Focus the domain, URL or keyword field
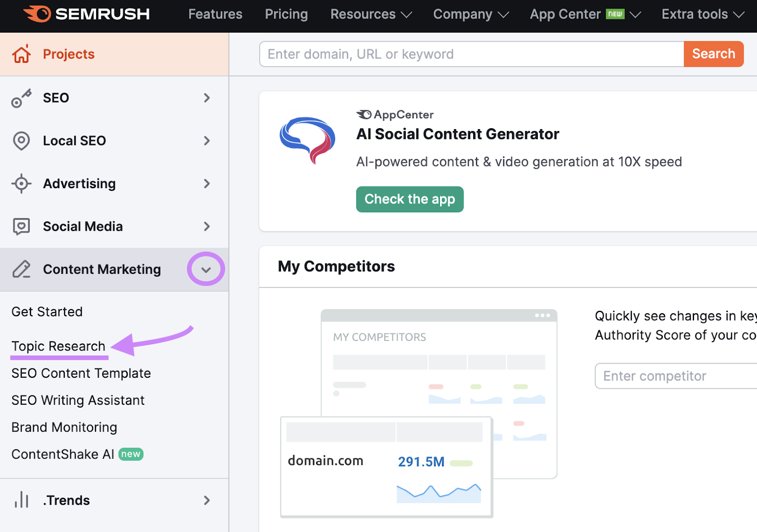757x532 pixels. pyautogui.click(x=471, y=54)
